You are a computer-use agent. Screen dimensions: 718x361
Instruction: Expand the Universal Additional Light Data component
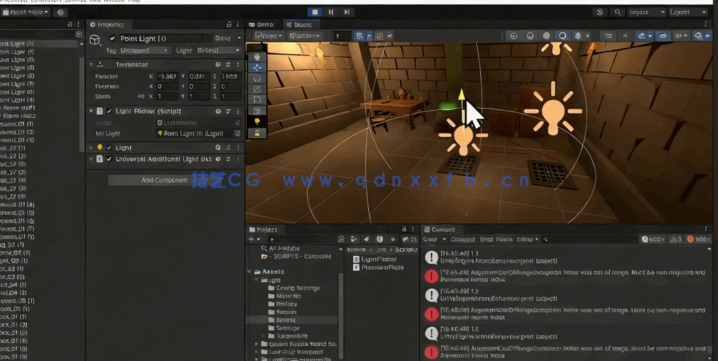click(91, 159)
